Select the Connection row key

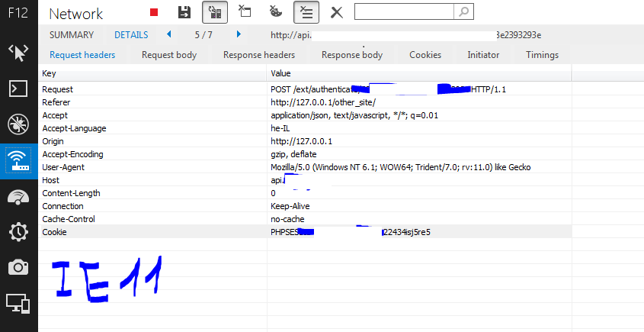[62, 206]
